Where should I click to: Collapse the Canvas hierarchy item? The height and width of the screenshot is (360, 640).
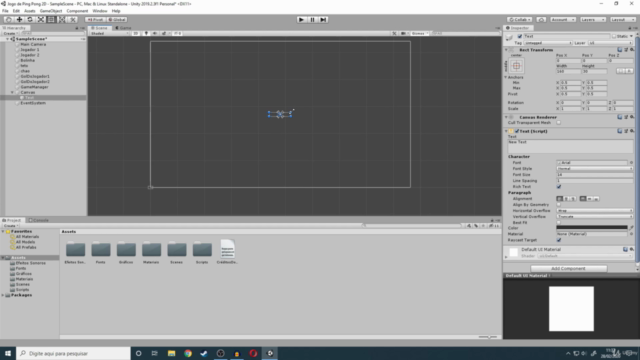tap(12, 92)
